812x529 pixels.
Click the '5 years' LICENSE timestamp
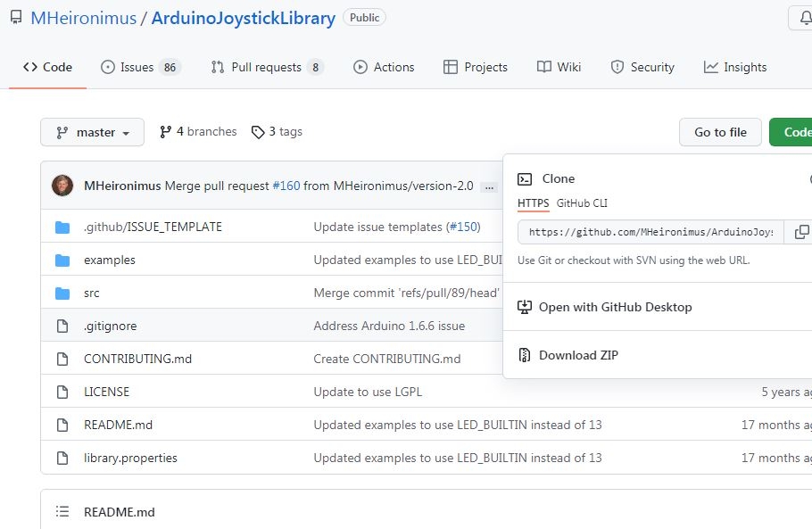(x=787, y=392)
